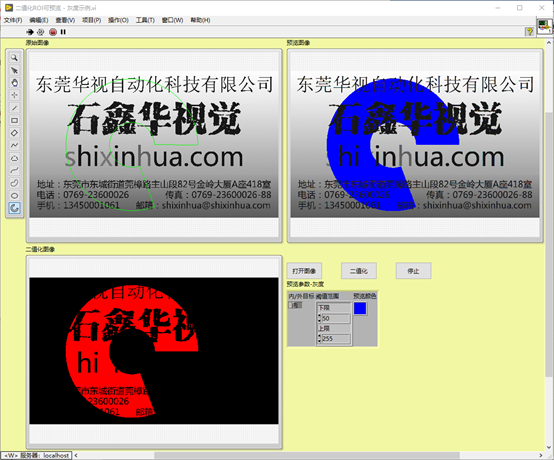The image size is (554, 460).
Task: Open the 查看(V) menu
Action: tap(65, 20)
